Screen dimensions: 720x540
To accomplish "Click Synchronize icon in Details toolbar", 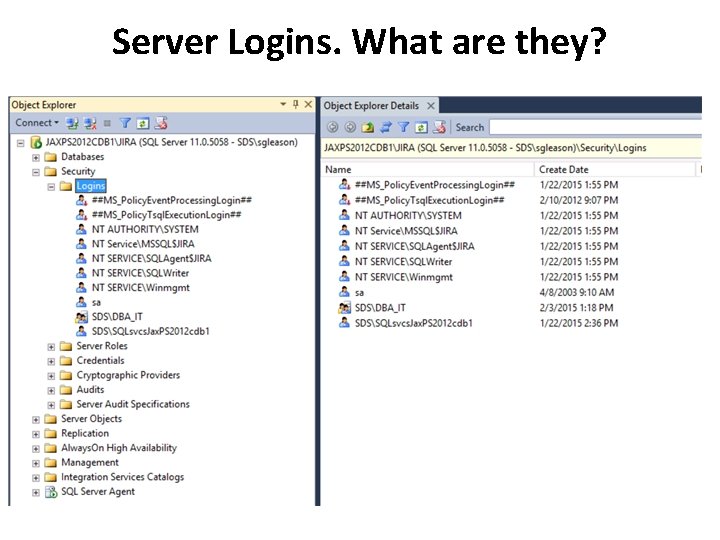I will click(x=386, y=127).
